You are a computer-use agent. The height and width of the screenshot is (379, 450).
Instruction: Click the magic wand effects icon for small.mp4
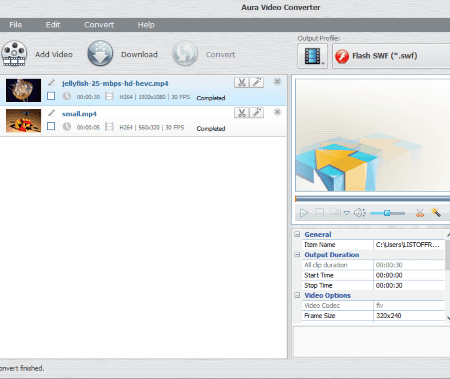(x=257, y=113)
